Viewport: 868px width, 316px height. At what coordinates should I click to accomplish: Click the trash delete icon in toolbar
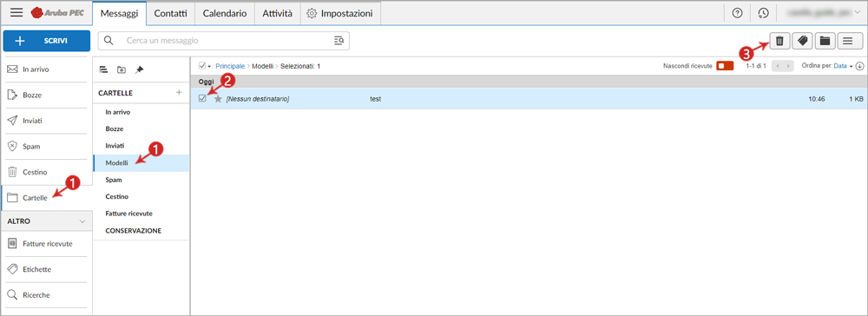click(x=779, y=41)
